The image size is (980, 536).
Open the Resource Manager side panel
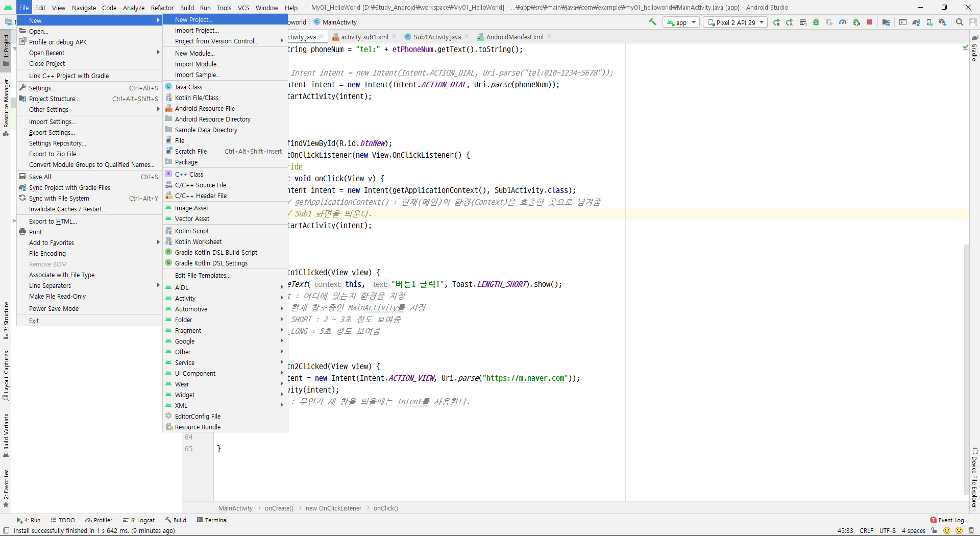6,107
